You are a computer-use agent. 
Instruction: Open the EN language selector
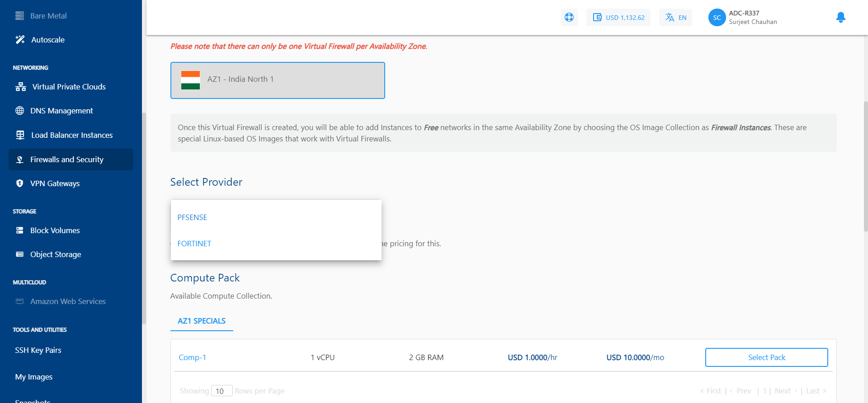click(675, 18)
